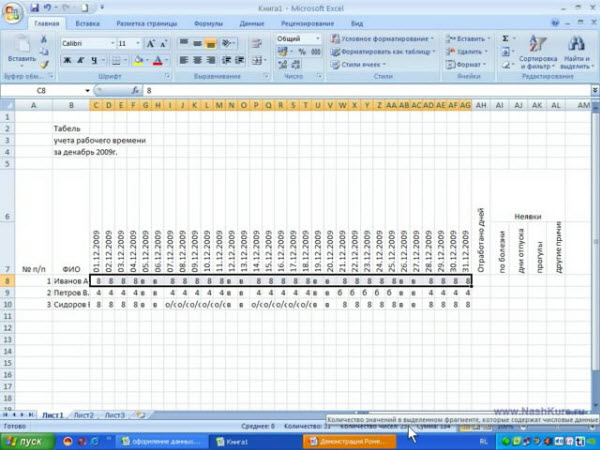Switch to the Формулы tab

[x=208, y=23]
